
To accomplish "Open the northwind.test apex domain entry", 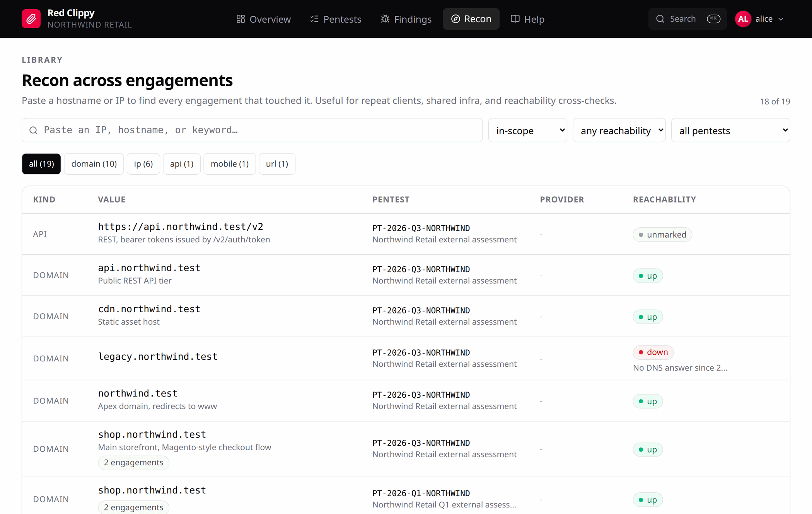I will click(x=138, y=393).
